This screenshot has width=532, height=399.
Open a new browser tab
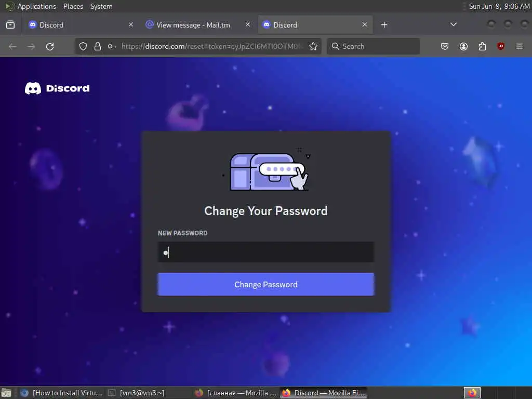point(384,25)
